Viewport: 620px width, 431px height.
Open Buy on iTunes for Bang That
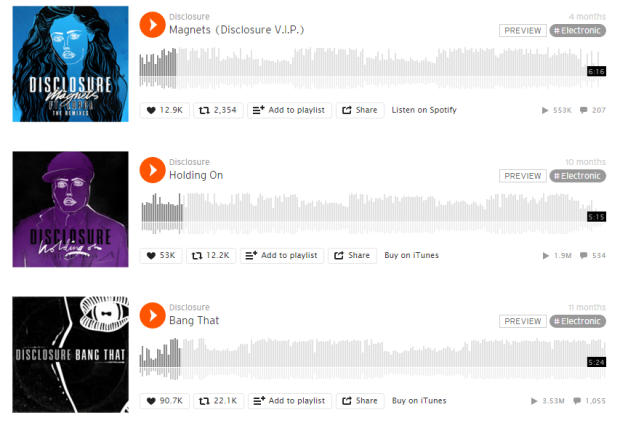pyautogui.click(x=419, y=401)
